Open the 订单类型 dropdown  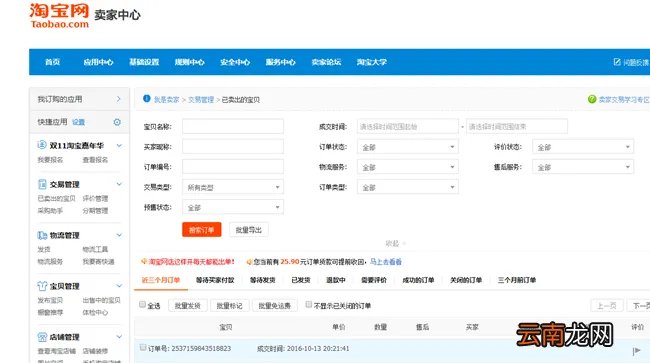point(408,187)
